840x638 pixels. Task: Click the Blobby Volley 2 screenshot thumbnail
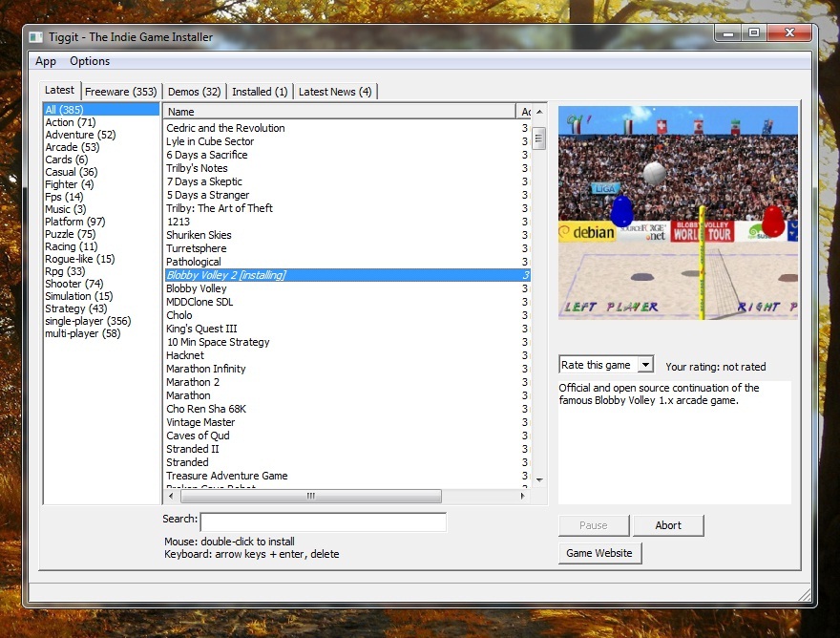(x=678, y=213)
